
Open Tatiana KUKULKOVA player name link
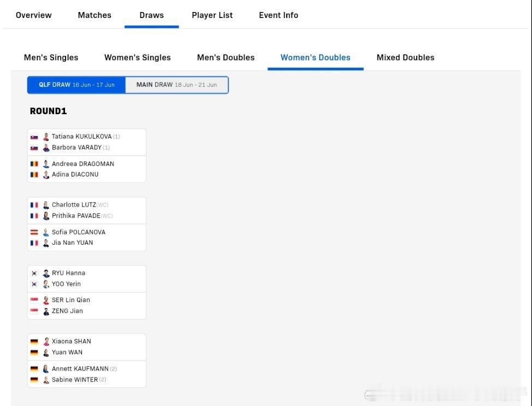(82, 137)
